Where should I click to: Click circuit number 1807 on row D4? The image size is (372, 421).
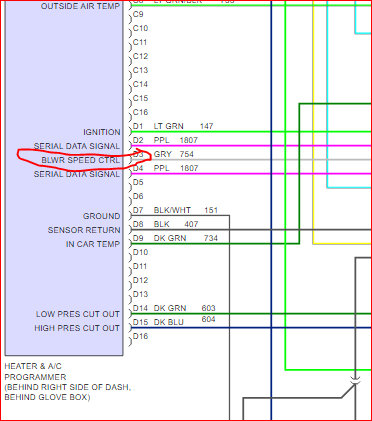[189, 168]
